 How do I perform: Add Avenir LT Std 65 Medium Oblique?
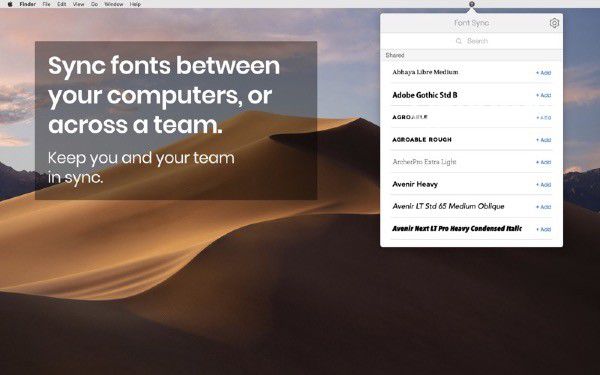(543, 207)
